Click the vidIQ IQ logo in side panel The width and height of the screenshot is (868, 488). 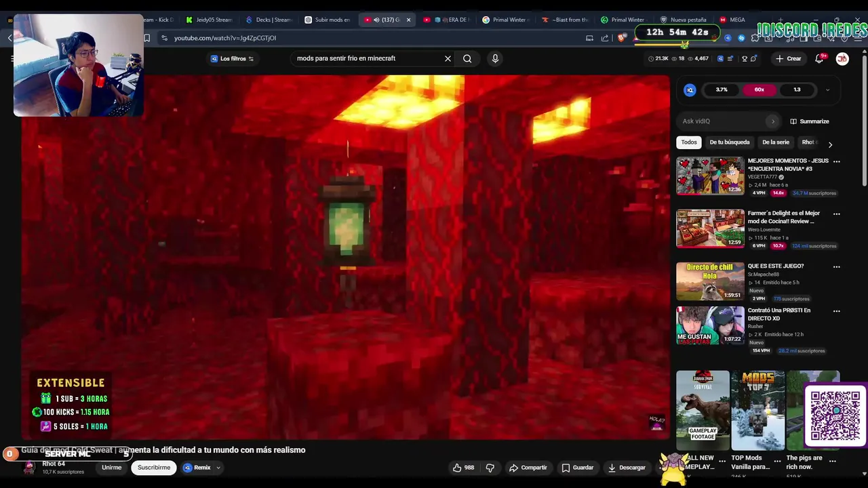(690, 89)
